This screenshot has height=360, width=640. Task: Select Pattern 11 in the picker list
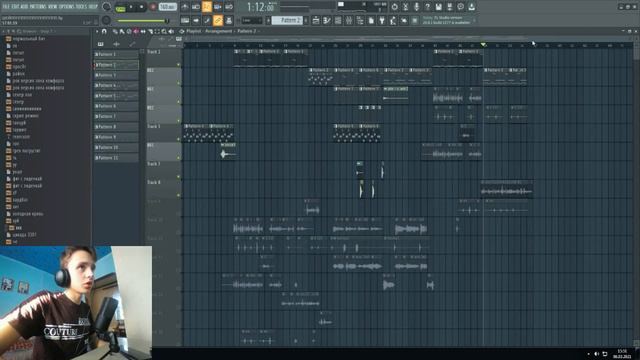pos(116,158)
